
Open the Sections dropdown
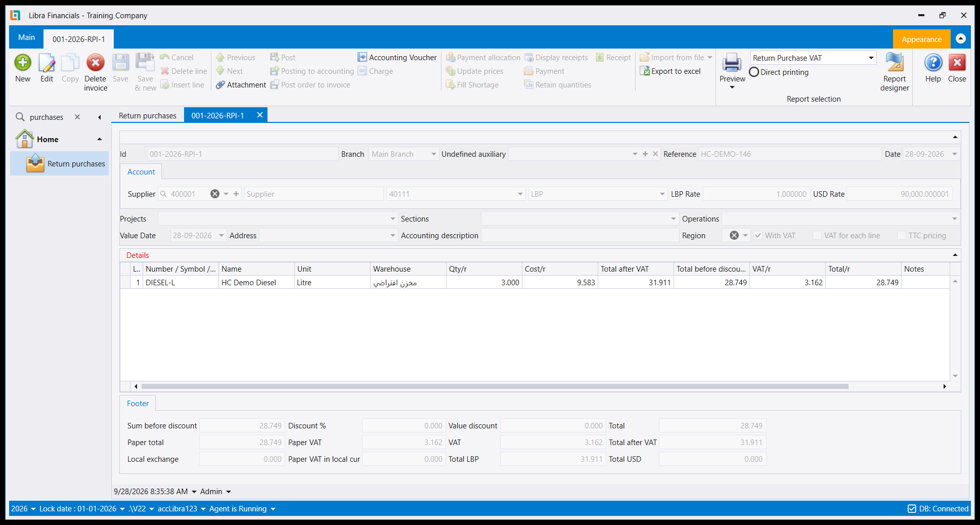[x=674, y=219]
